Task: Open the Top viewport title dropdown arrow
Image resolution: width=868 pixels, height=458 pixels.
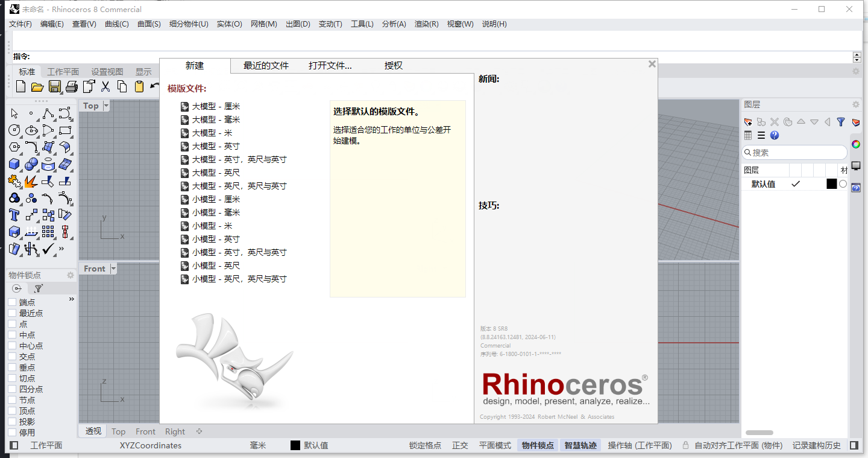Action: click(x=106, y=106)
